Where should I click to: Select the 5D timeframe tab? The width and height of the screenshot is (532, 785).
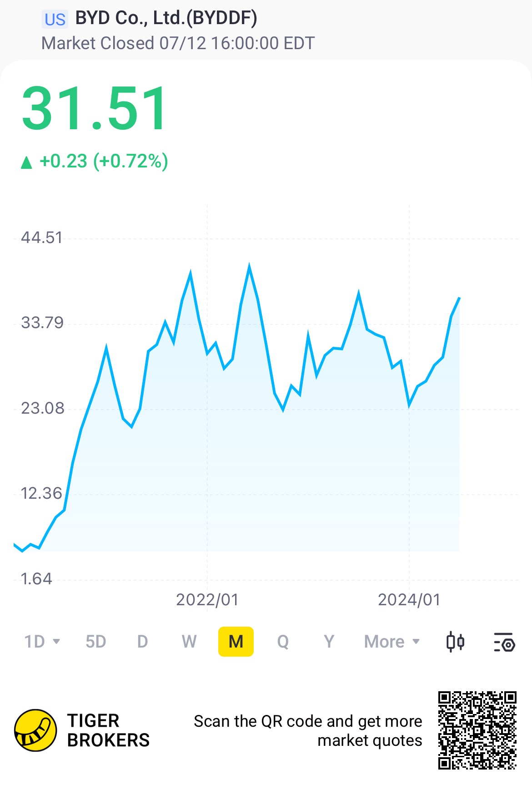click(96, 642)
